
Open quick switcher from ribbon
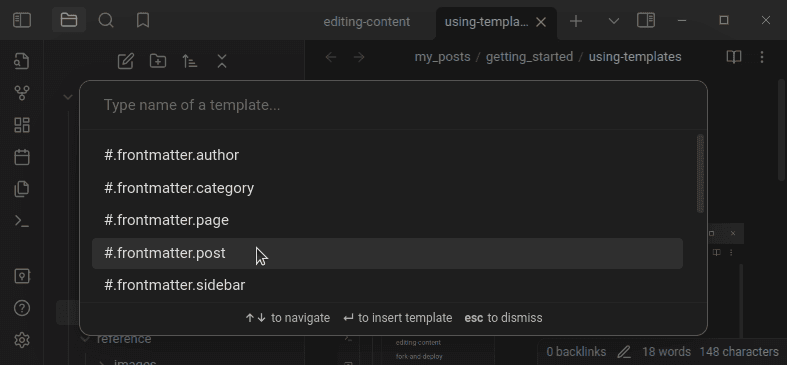pyautogui.click(x=22, y=61)
